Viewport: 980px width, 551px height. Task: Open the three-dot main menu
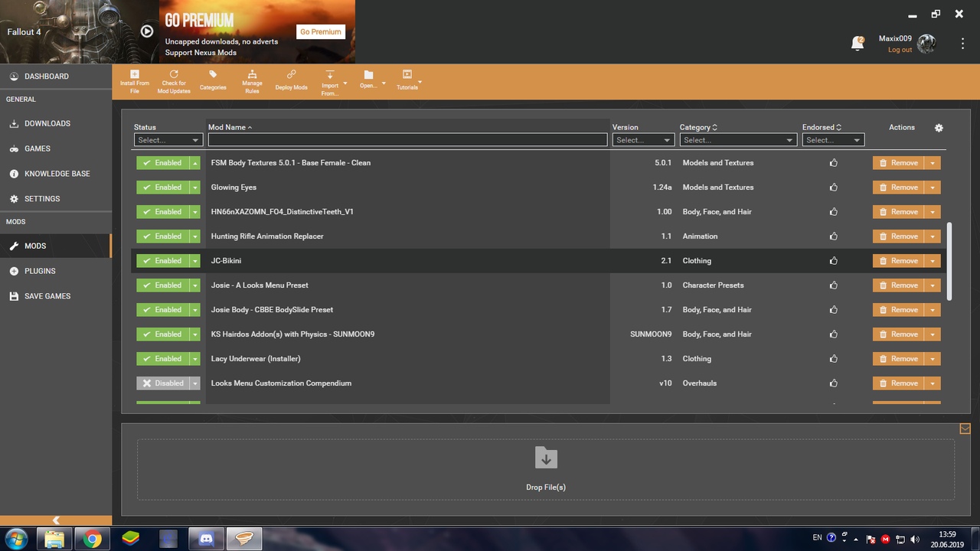tap(962, 44)
